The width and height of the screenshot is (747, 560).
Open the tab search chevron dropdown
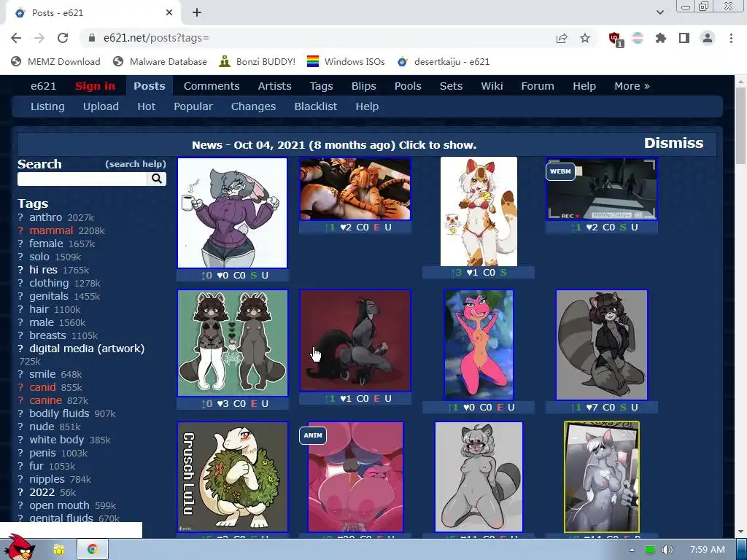(660, 13)
